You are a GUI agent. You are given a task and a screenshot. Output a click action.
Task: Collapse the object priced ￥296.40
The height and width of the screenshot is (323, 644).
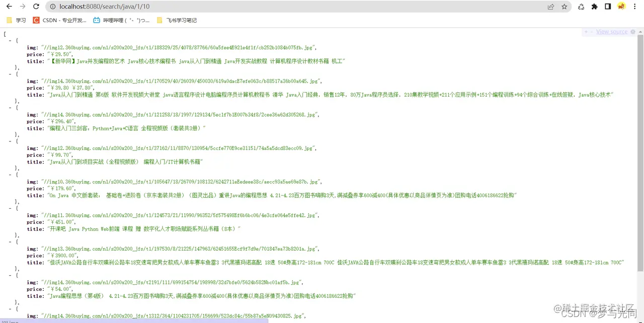coord(10,108)
